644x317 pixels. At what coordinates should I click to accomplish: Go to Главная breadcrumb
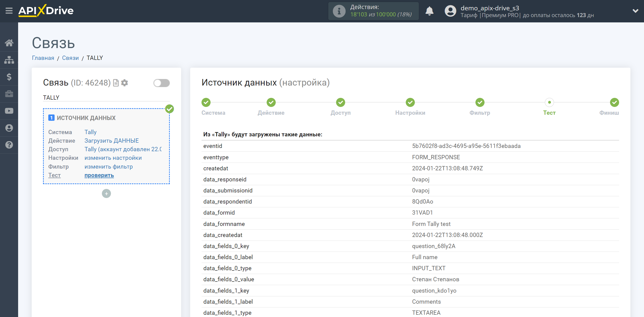(x=43, y=58)
